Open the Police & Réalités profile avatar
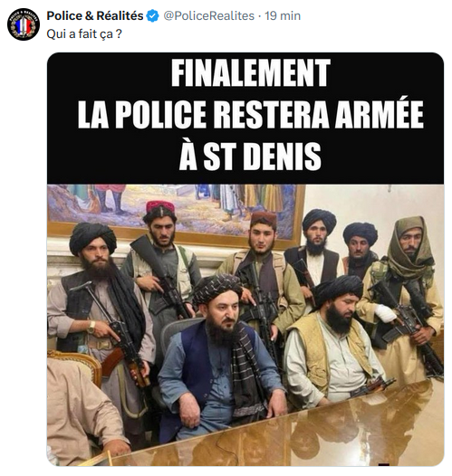This screenshot has width=452, height=476. [24, 24]
